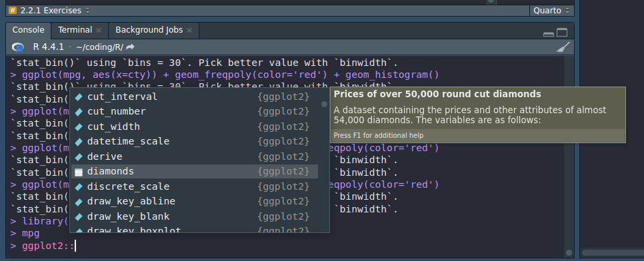This screenshot has width=644, height=261.
Task: Switch to the Terminal tab
Action: (x=75, y=30)
